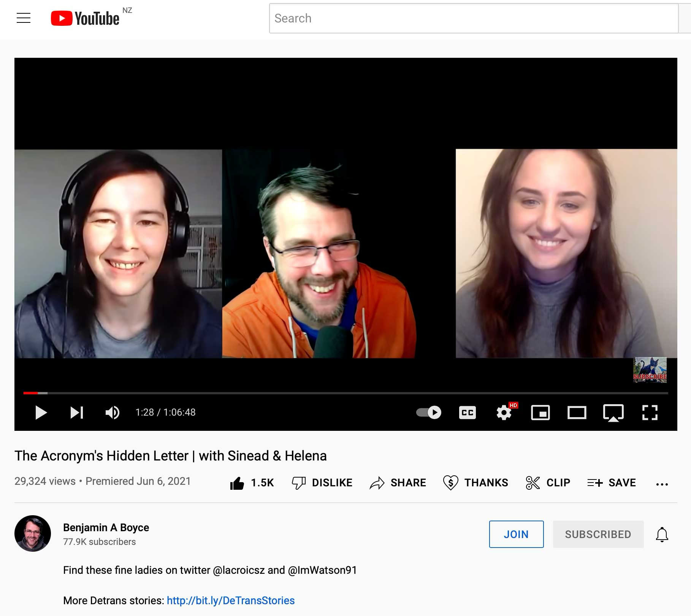Play the paused video

pos(41,413)
